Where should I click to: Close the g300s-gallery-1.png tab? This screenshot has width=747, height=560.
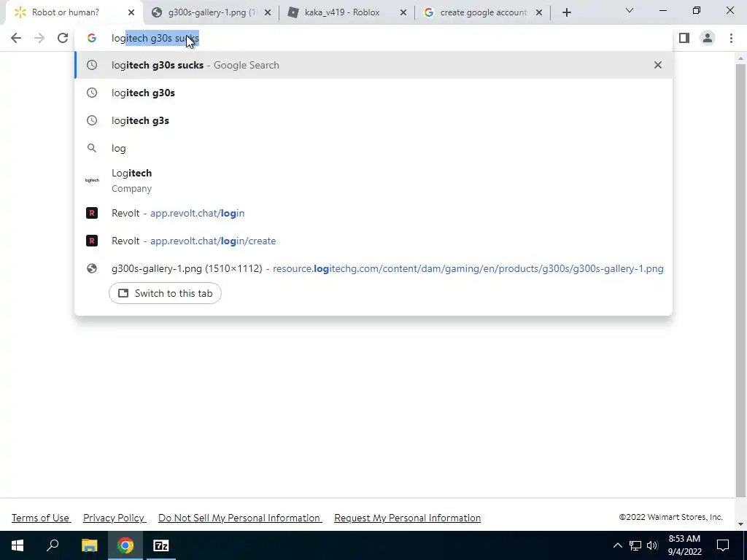click(268, 13)
